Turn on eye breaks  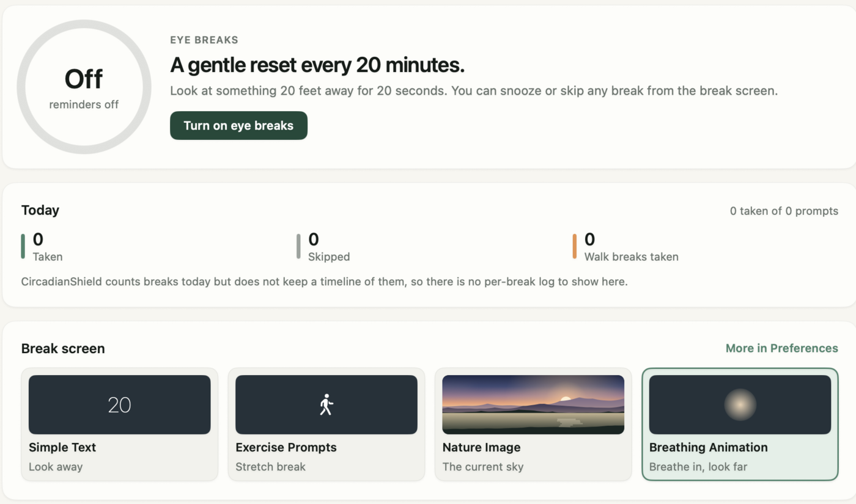pos(238,125)
